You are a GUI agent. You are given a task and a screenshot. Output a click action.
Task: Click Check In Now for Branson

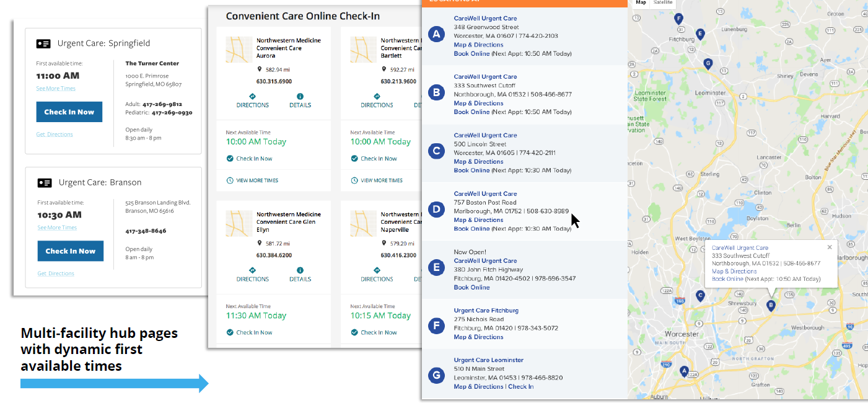tap(70, 251)
